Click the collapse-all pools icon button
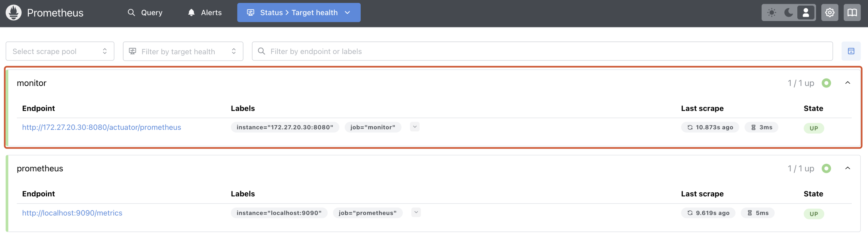Image resolution: width=868 pixels, height=233 pixels. click(851, 51)
